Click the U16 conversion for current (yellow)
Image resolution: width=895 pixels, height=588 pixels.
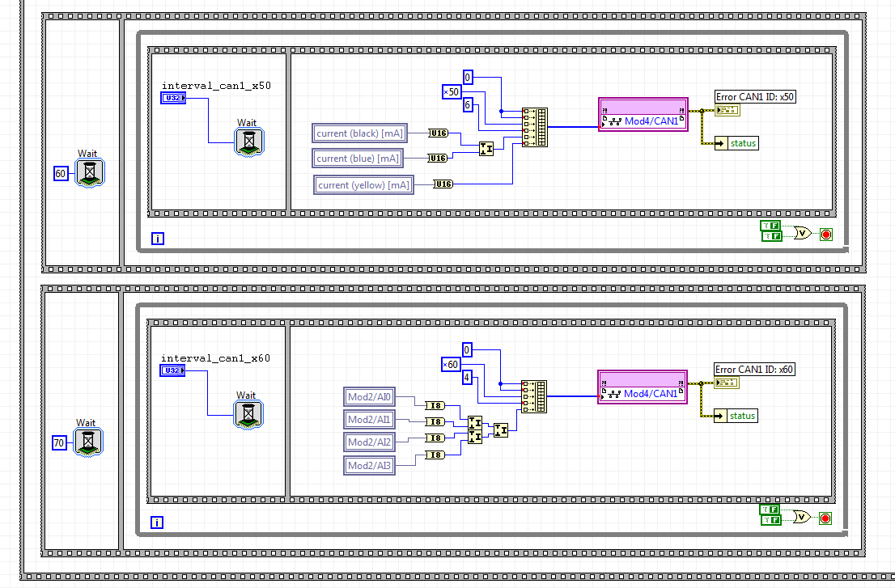[443, 184]
